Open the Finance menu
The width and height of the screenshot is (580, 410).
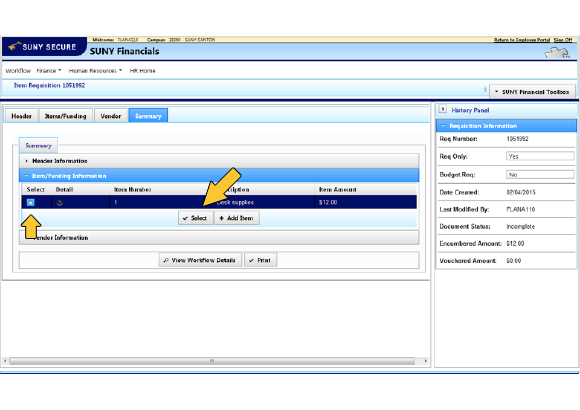click(x=48, y=71)
